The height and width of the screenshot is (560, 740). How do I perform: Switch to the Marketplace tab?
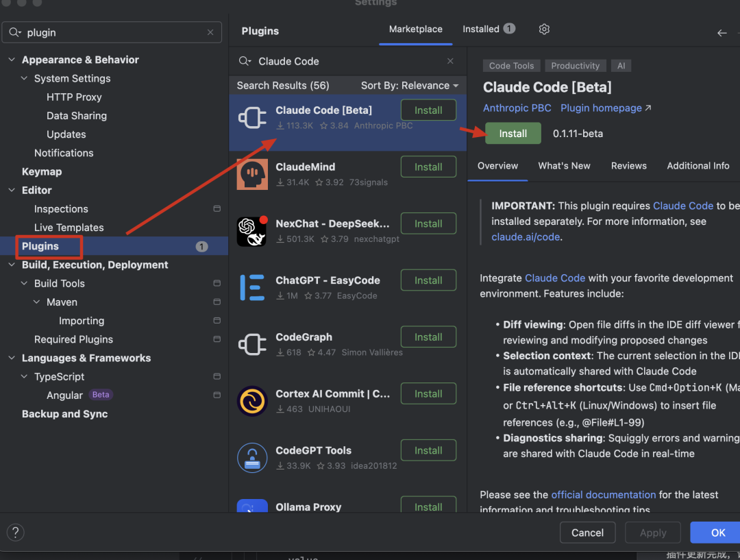click(416, 29)
